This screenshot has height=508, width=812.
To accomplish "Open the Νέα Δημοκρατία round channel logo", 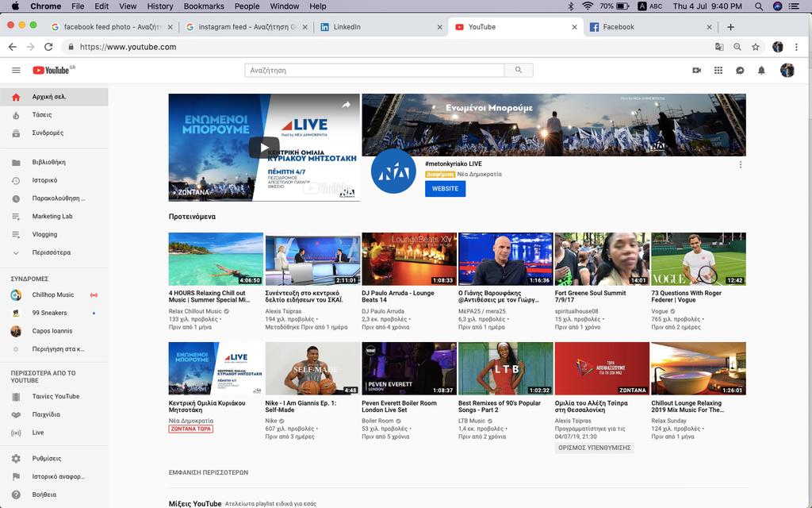I will (393, 171).
